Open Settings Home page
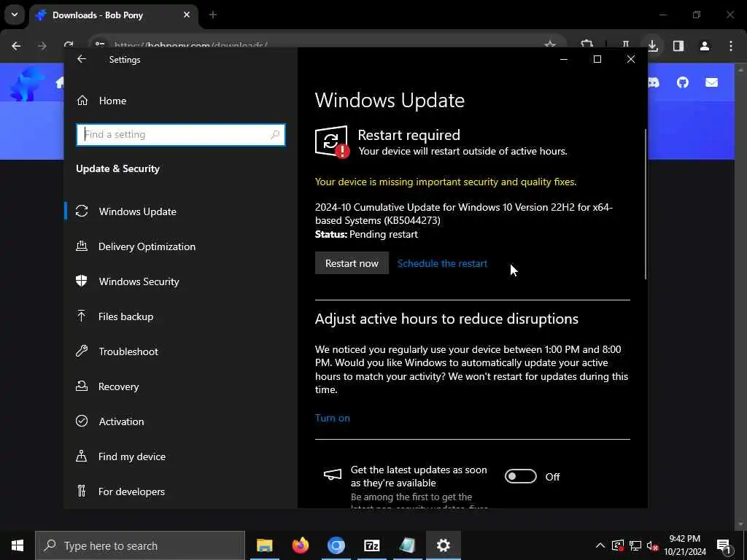 (x=112, y=101)
